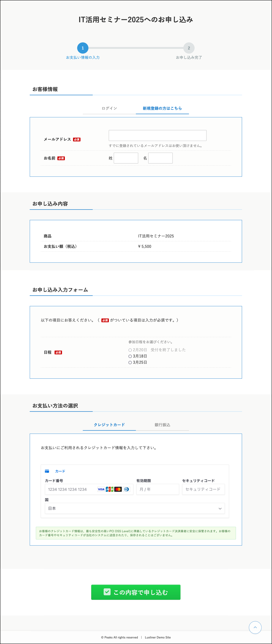Click the Mastercard logo
The image size is (272, 644).
tap(118, 489)
